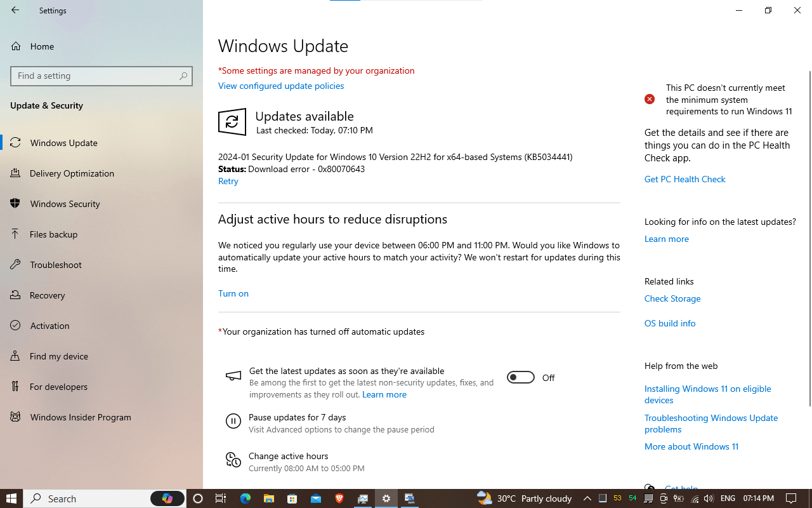Open Installing Windows 11 on eligible devices
Viewport: 812px width, 508px height.
pyautogui.click(x=708, y=394)
